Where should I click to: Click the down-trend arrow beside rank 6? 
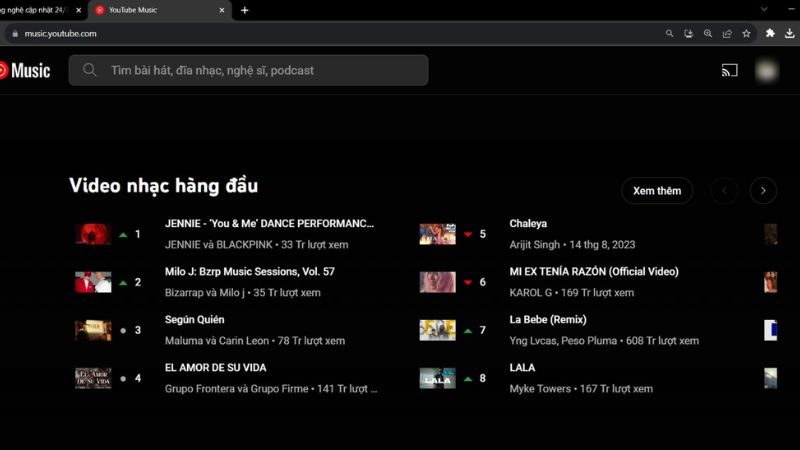[468, 282]
